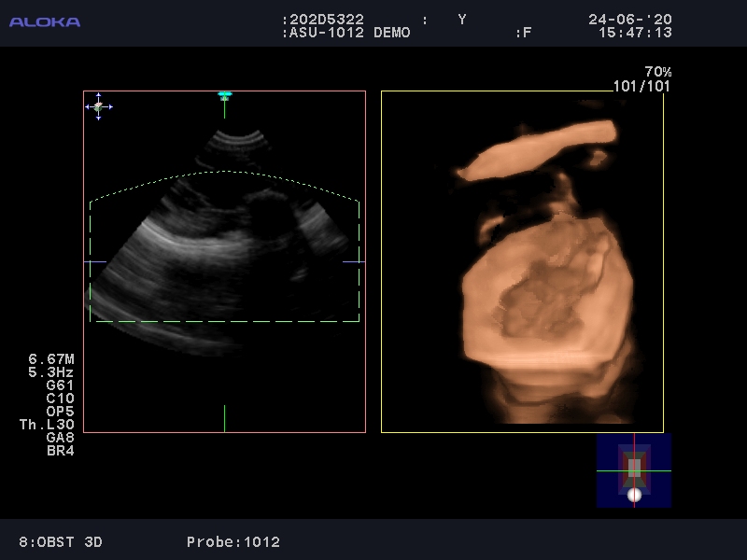Click the 101/101 frame counter
This screenshot has width=747, height=560.
coord(641,87)
